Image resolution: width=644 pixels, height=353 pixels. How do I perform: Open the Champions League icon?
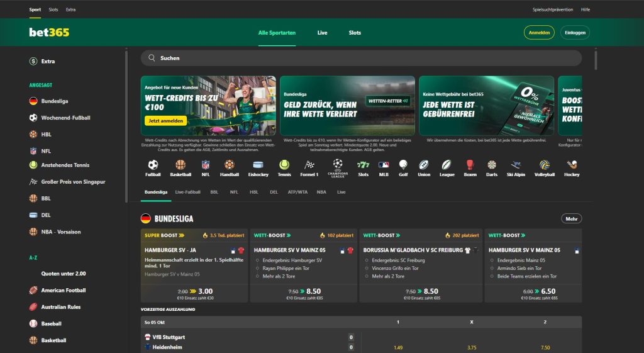tap(338, 168)
